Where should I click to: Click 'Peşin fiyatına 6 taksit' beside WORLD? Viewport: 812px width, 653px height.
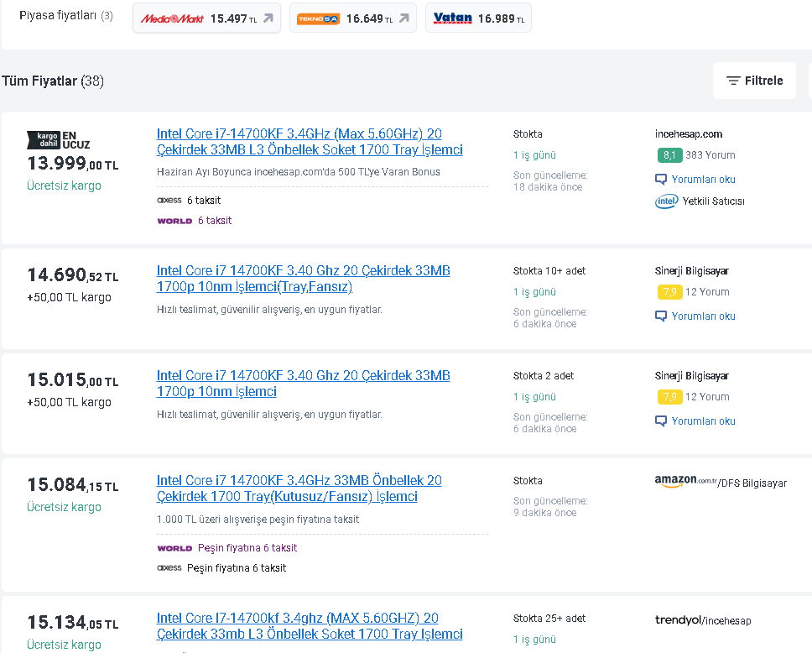[x=247, y=548]
